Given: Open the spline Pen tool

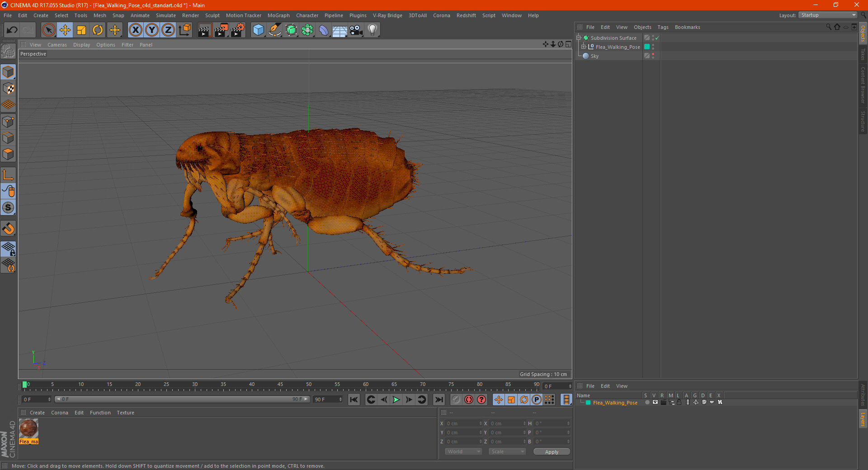Looking at the screenshot, I should click(x=275, y=30).
